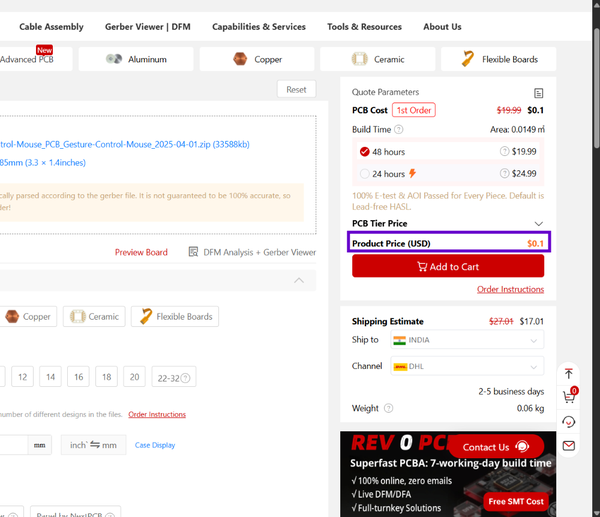Select 12 layers option
The width and height of the screenshot is (600, 517).
pos(23,377)
